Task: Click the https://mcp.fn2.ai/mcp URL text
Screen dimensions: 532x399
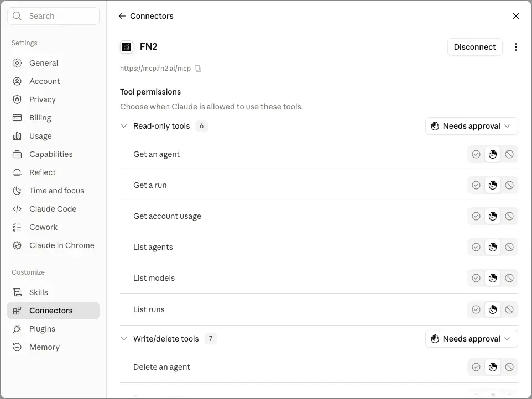Action: click(x=155, y=69)
